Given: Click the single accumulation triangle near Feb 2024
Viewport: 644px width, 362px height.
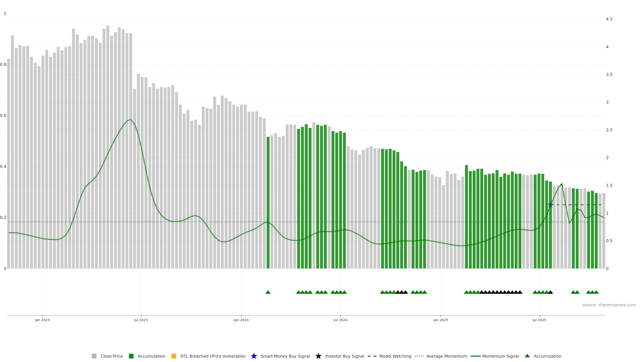Looking at the screenshot, I should 268,292.
